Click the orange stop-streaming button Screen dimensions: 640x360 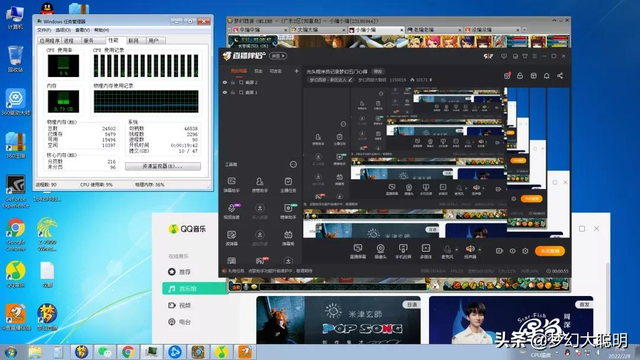[x=550, y=251]
